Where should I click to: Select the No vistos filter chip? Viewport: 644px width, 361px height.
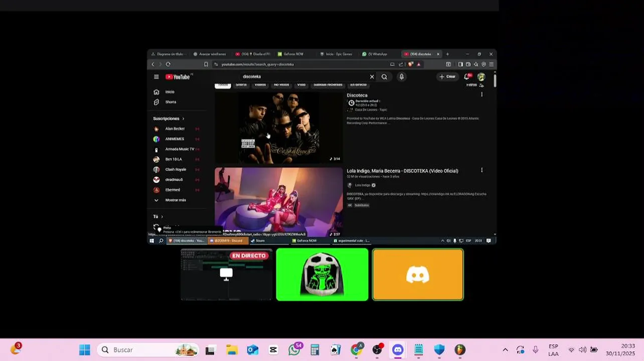pos(281,85)
